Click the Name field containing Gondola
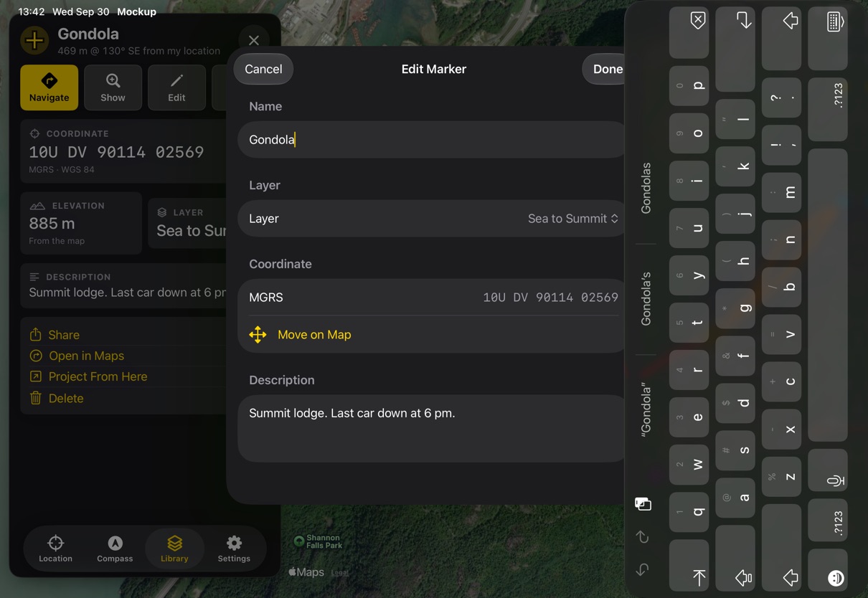The image size is (868, 598). point(432,140)
